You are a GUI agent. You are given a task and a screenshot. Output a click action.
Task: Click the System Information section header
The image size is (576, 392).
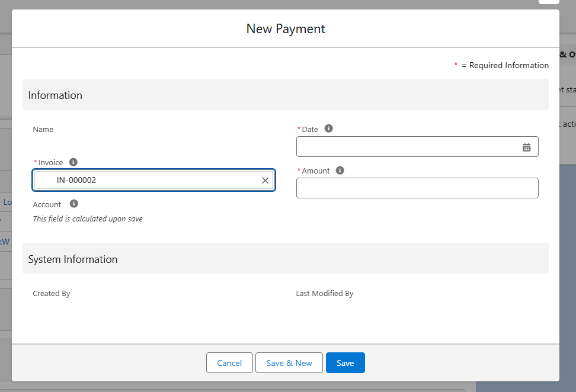tap(73, 259)
